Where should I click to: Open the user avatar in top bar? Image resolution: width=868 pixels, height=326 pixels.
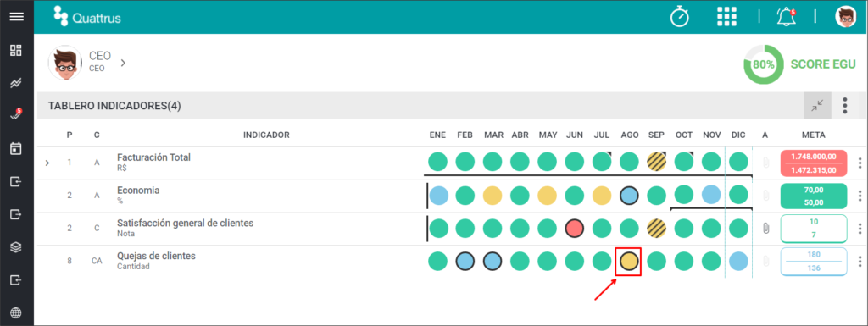pos(845,17)
